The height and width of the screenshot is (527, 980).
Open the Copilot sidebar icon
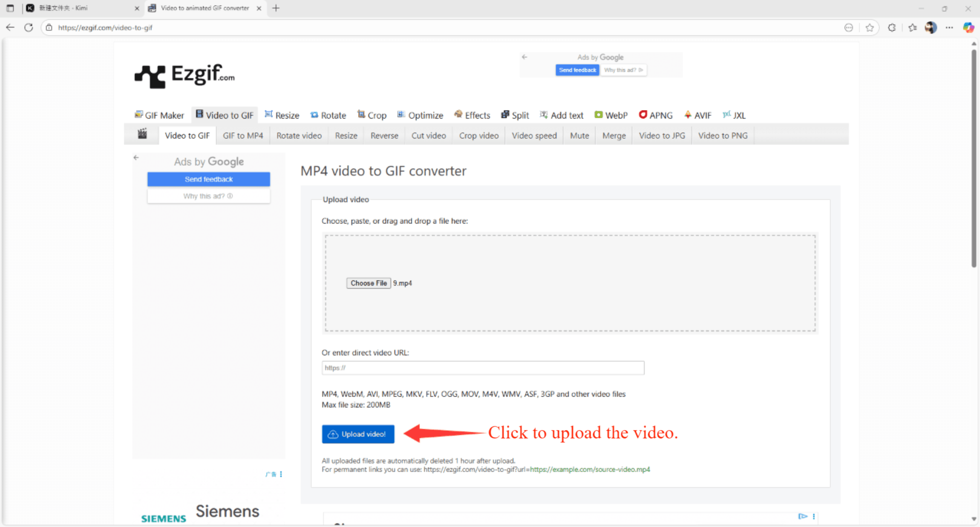pos(968,28)
